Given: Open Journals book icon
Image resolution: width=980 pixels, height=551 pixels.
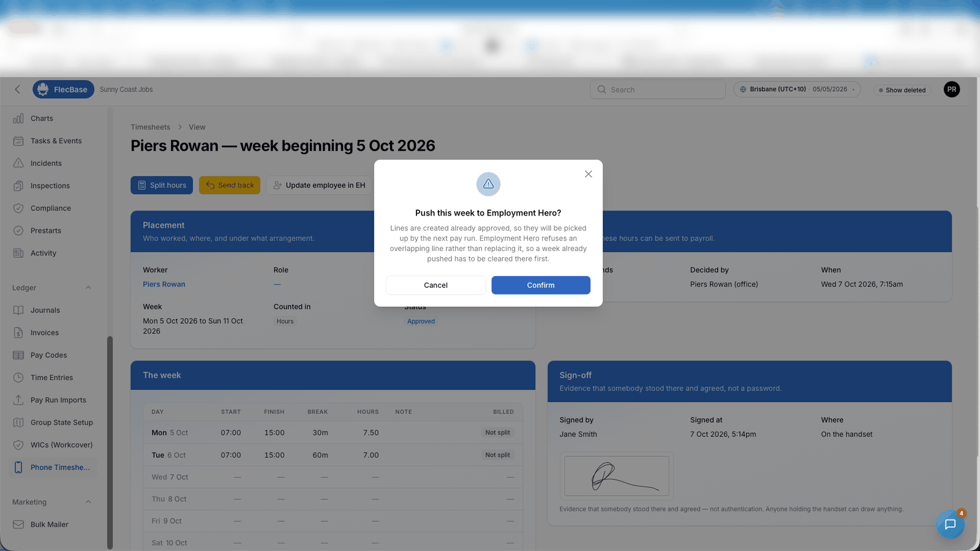Looking at the screenshot, I should (18, 310).
